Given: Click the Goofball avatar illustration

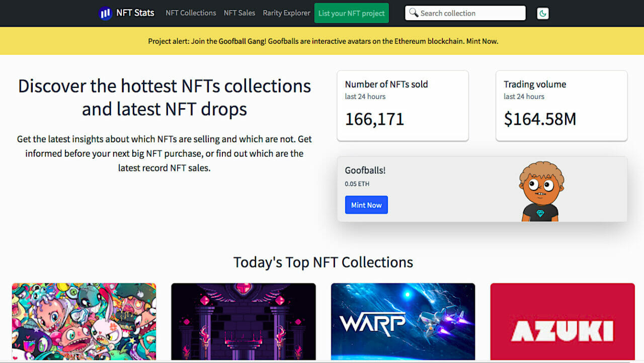Looking at the screenshot, I should [x=541, y=191].
